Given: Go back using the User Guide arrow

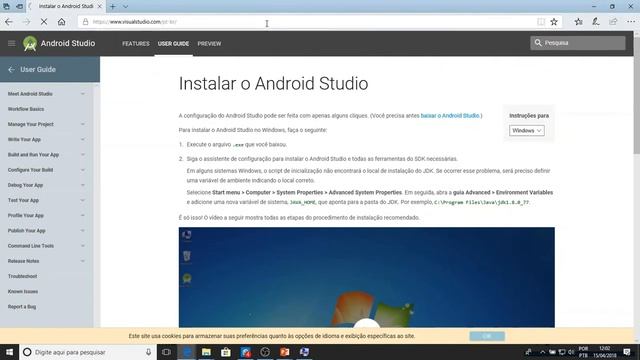Looking at the screenshot, I should 11,70.
